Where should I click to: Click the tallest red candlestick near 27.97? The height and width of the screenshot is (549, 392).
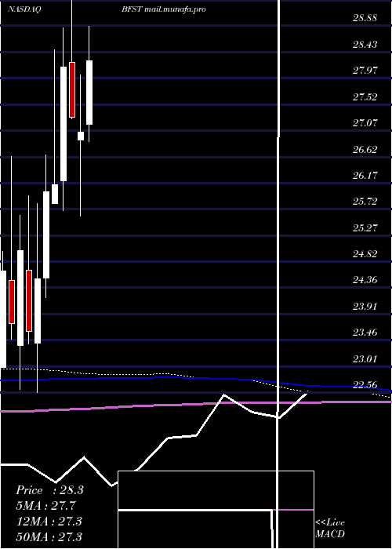72,89
